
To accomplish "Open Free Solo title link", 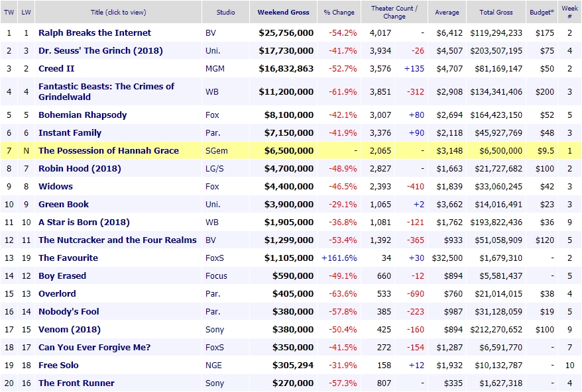I will 58,366.
